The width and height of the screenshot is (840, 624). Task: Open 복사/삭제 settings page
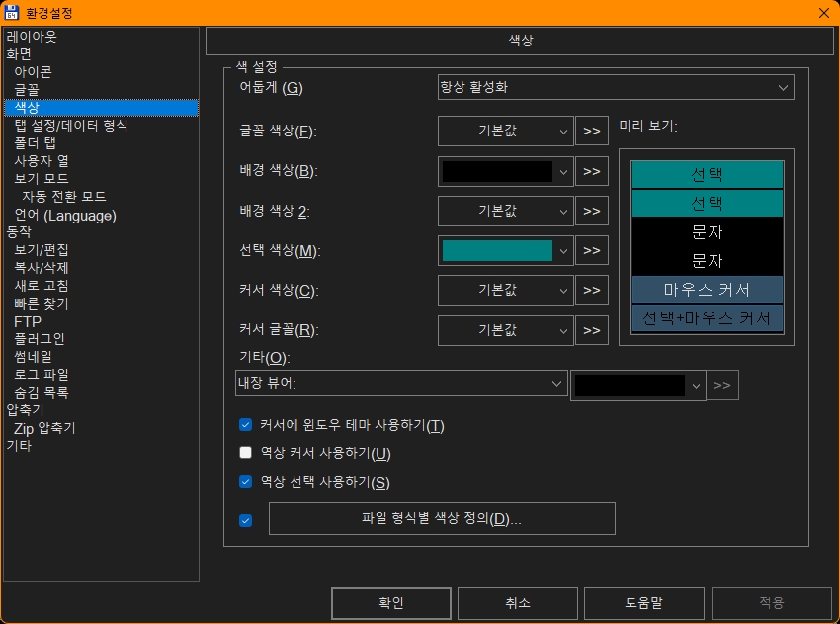pyautogui.click(x=42, y=268)
